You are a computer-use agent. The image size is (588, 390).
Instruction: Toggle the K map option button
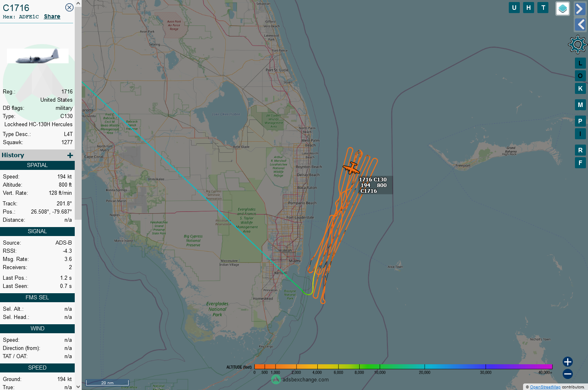pos(580,89)
